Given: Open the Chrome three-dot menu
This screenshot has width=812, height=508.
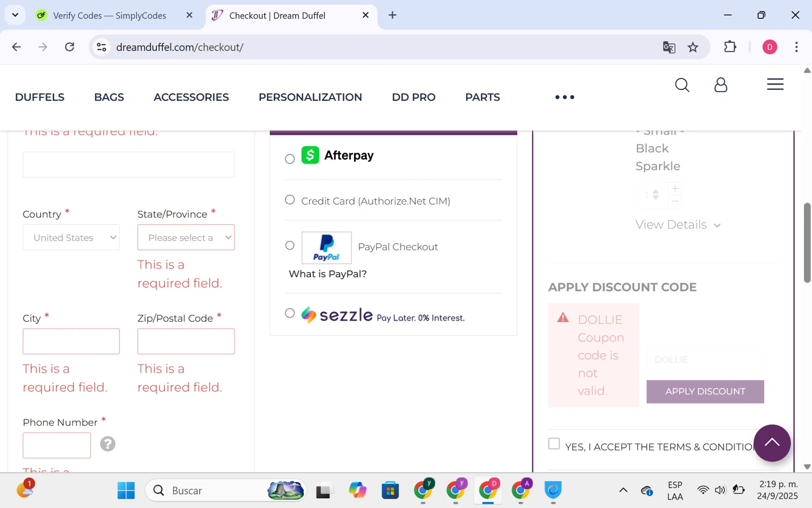Looking at the screenshot, I should pyautogui.click(x=796, y=47).
